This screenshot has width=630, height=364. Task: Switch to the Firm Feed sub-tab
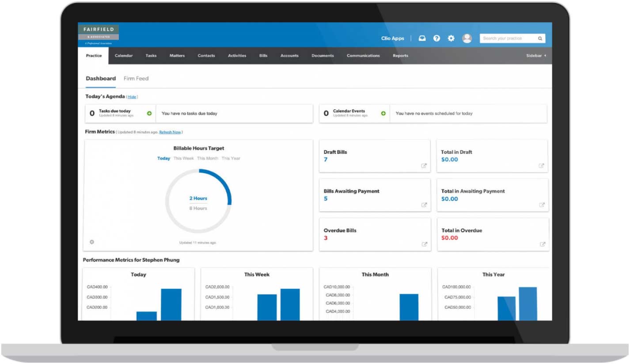pos(136,79)
